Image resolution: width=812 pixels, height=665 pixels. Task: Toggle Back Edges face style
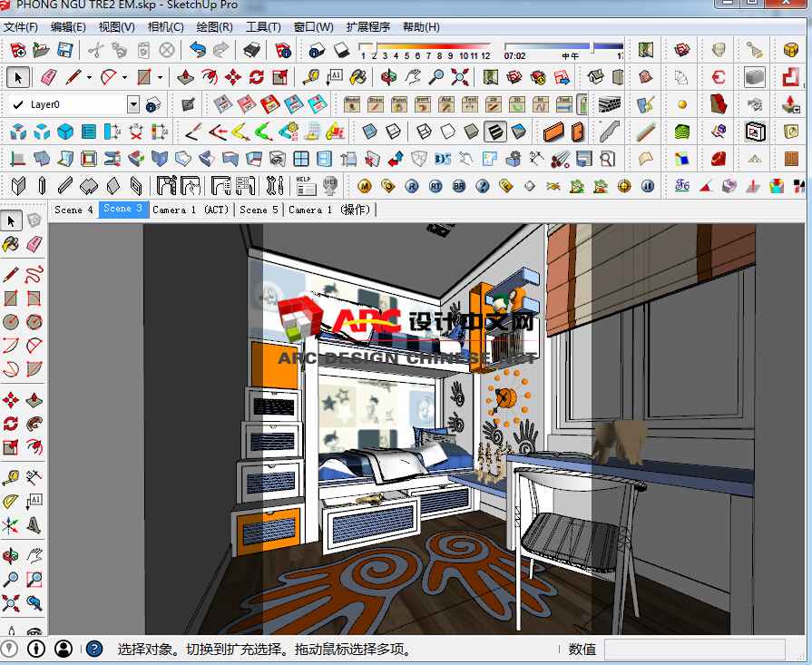click(x=393, y=132)
